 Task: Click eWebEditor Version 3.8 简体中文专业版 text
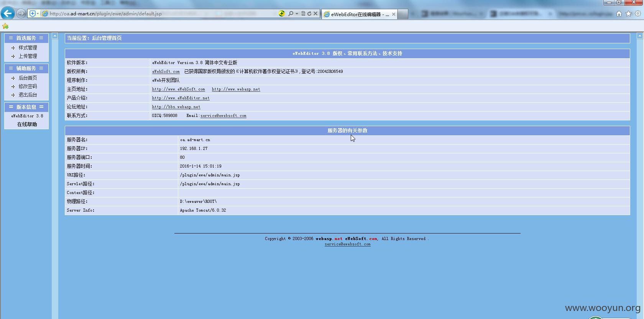(194, 62)
